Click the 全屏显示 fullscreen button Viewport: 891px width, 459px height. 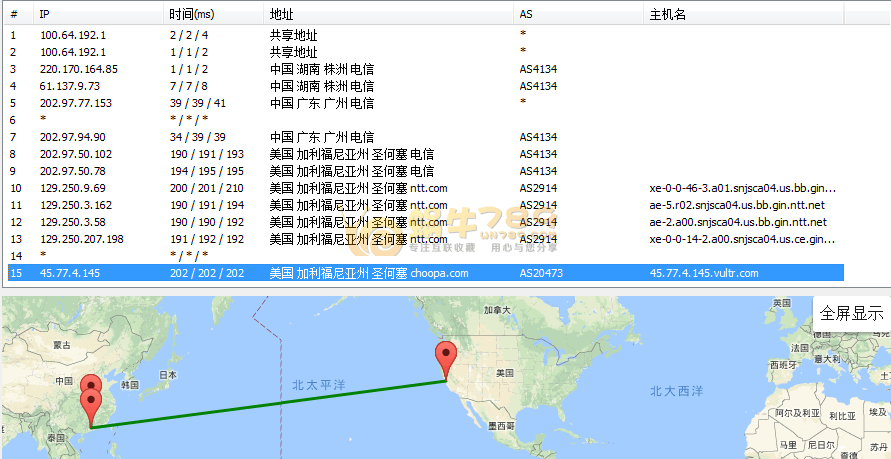(x=851, y=313)
